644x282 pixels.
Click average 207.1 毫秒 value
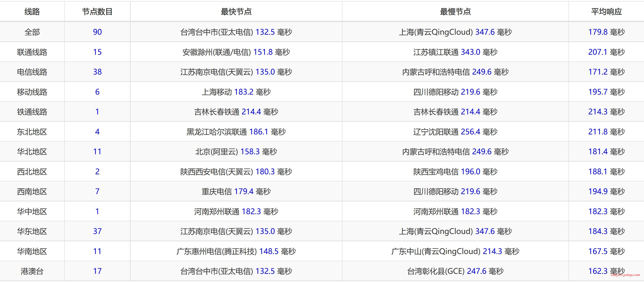606,52
